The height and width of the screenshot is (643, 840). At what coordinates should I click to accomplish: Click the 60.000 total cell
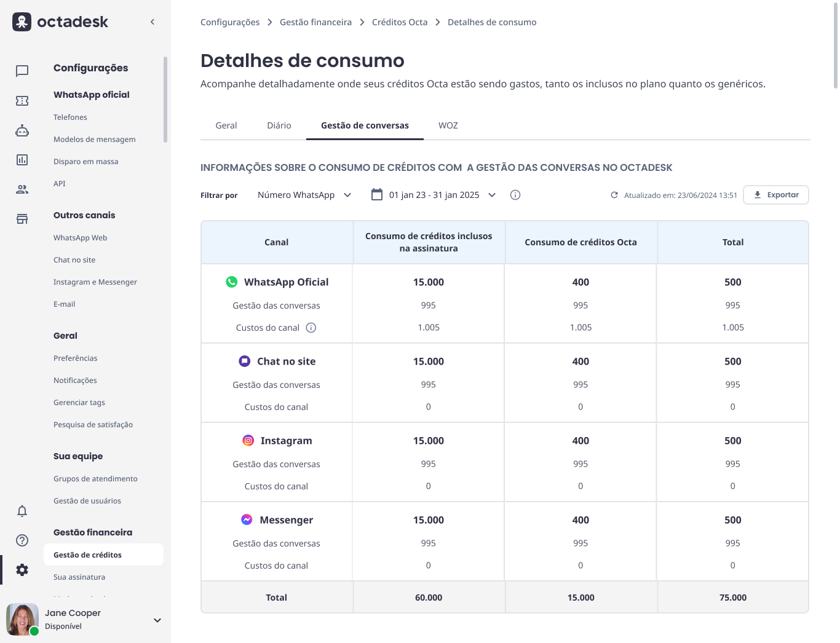pyautogui.click(x=429, y=598)
